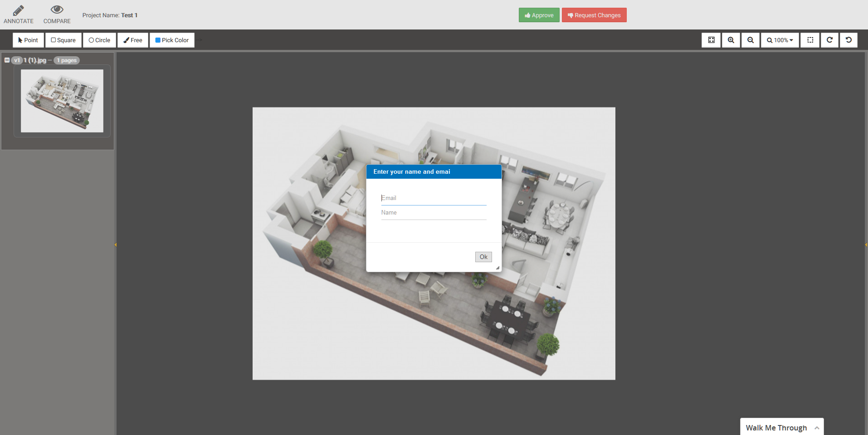Expand the Walk Me Through panel
Viewport: 868px width, 435px height.
[782, 427]
